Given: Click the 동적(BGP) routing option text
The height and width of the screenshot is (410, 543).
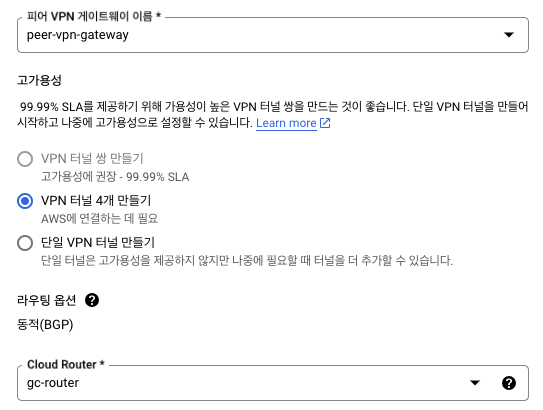Looking at the screenshot, I should [x=45, y=325].
